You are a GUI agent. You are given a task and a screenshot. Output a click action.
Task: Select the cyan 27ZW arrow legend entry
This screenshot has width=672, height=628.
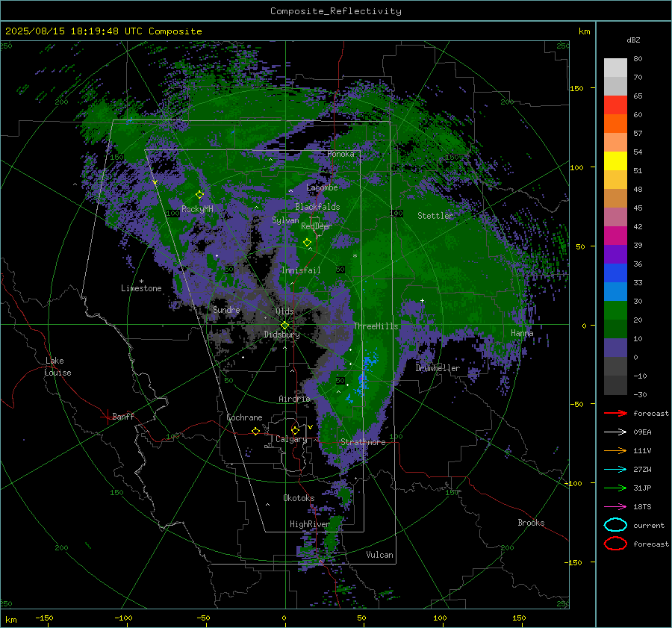[x=615, y=470]
